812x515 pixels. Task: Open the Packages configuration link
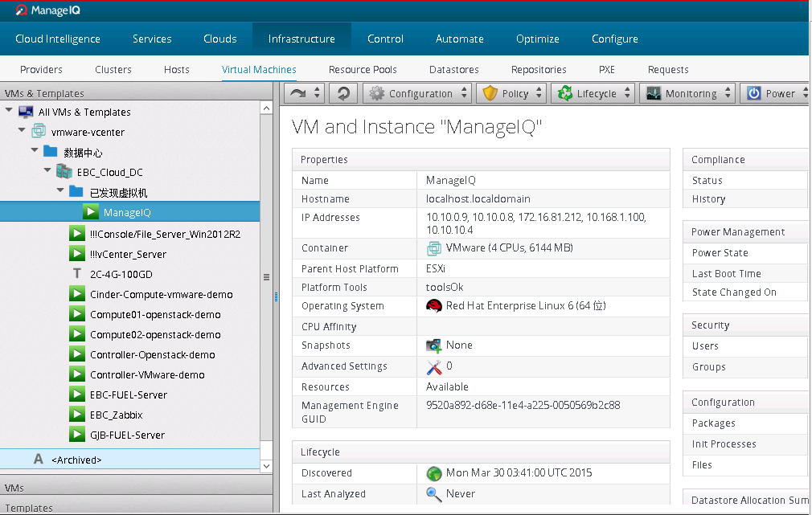point(714,423)
